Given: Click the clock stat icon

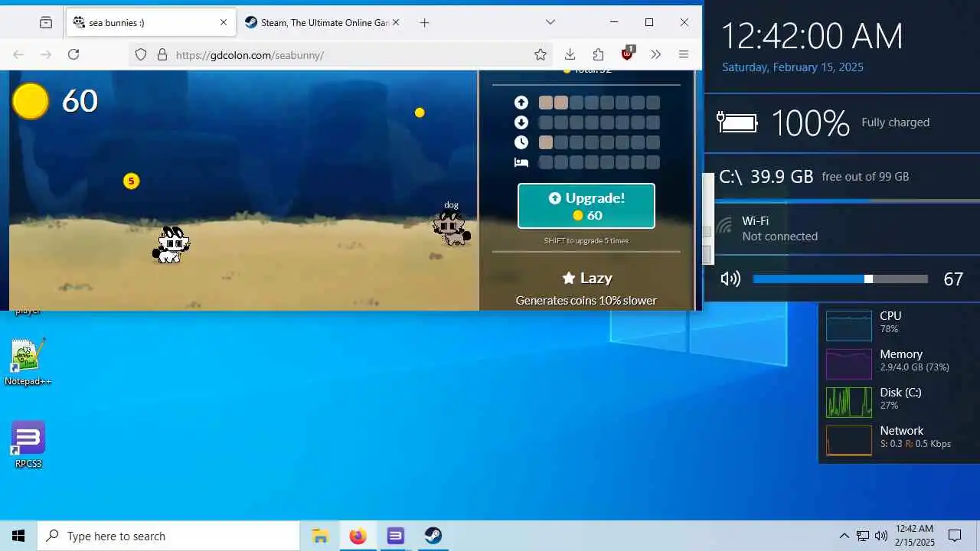Looking at the screenshot, I should coord(521,142).
